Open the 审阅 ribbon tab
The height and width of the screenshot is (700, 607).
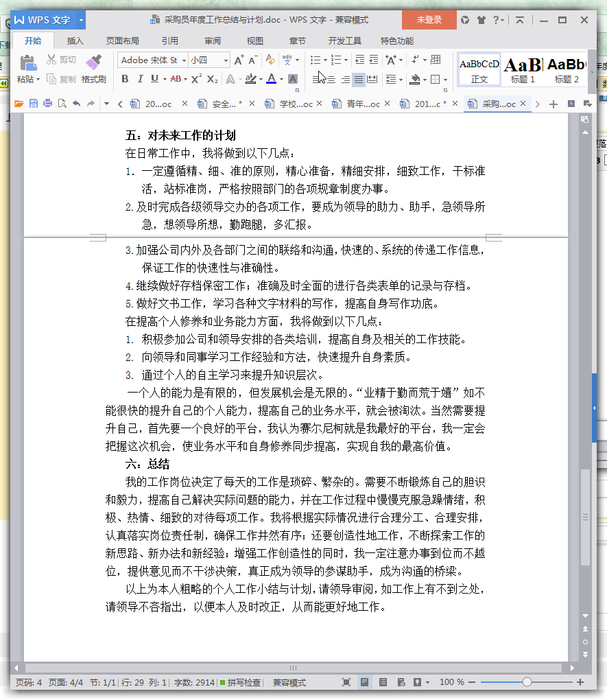(213, 41)
